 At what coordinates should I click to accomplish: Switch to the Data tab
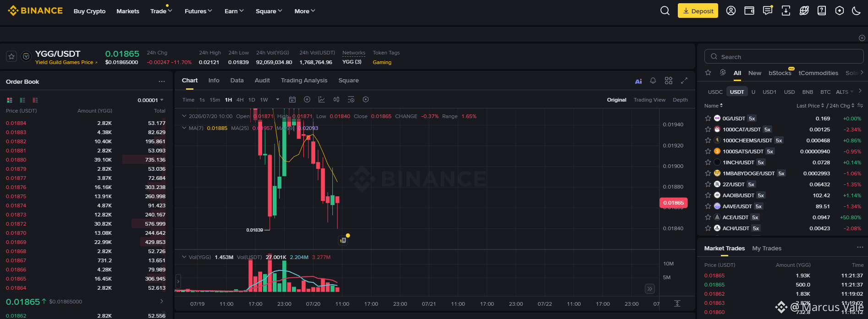click(x=237, y=81)
